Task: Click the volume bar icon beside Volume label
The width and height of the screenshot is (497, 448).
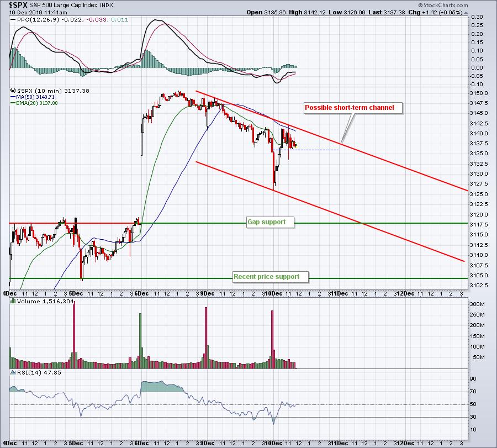Action: (13, 301)
